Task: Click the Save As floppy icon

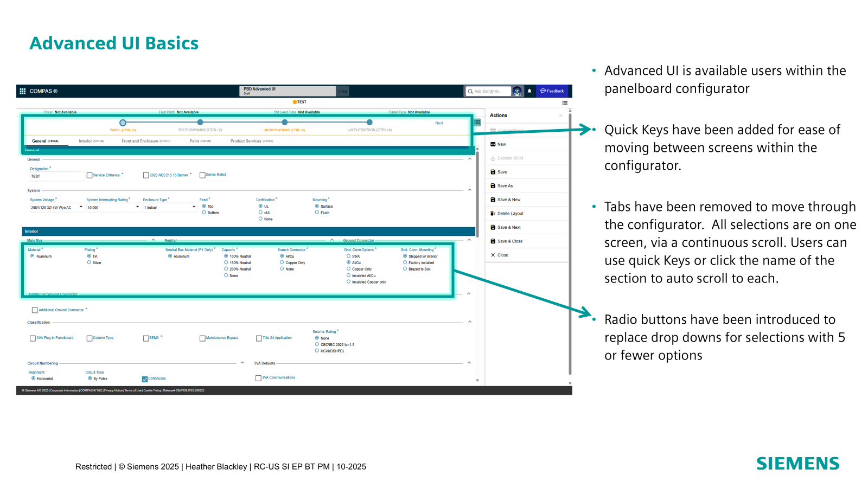Action: tap(493, 186)
